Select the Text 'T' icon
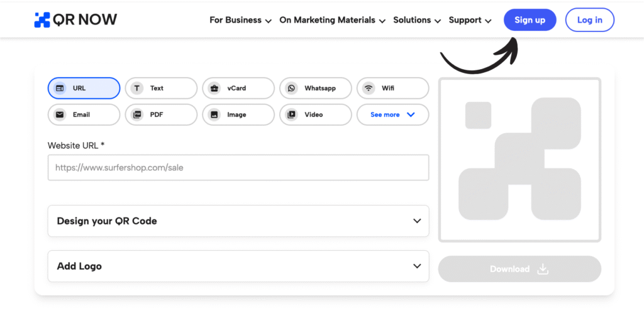644x318 pixels. coord(137,88)
